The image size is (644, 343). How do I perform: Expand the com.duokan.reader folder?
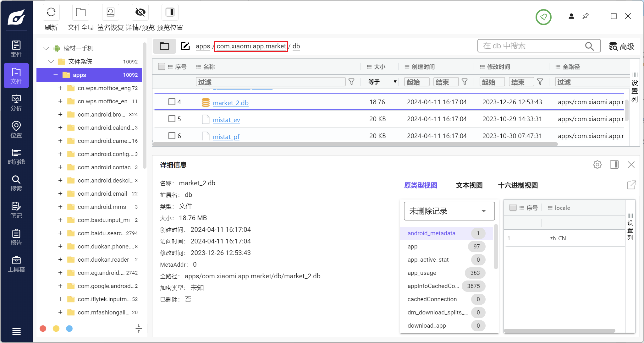pyautogui.click(x=60, y=259)
